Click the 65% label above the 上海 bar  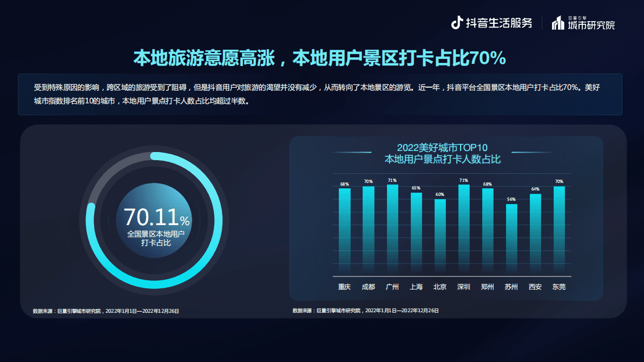pyautogui.click(x=416, y=188)
